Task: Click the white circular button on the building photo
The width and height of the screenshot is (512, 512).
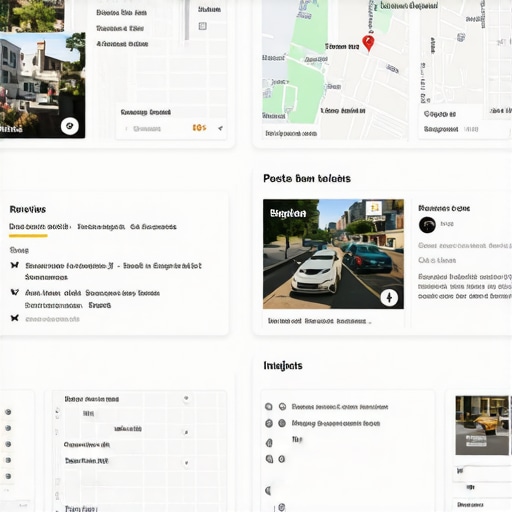Action: click(70, 126)
